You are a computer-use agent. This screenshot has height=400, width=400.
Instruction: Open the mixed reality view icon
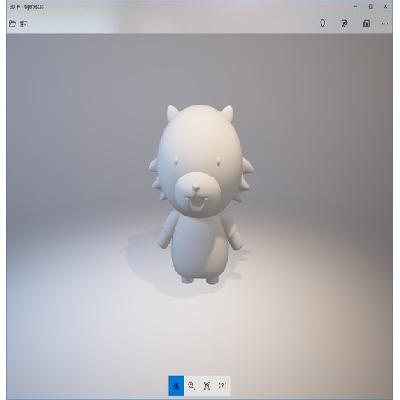point(323,23)
